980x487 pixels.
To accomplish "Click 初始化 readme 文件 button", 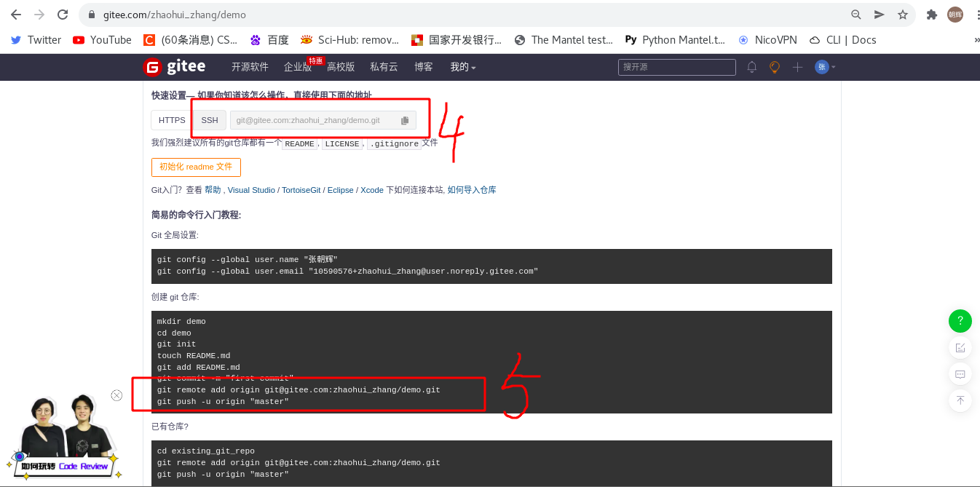I will pos(196,167).
